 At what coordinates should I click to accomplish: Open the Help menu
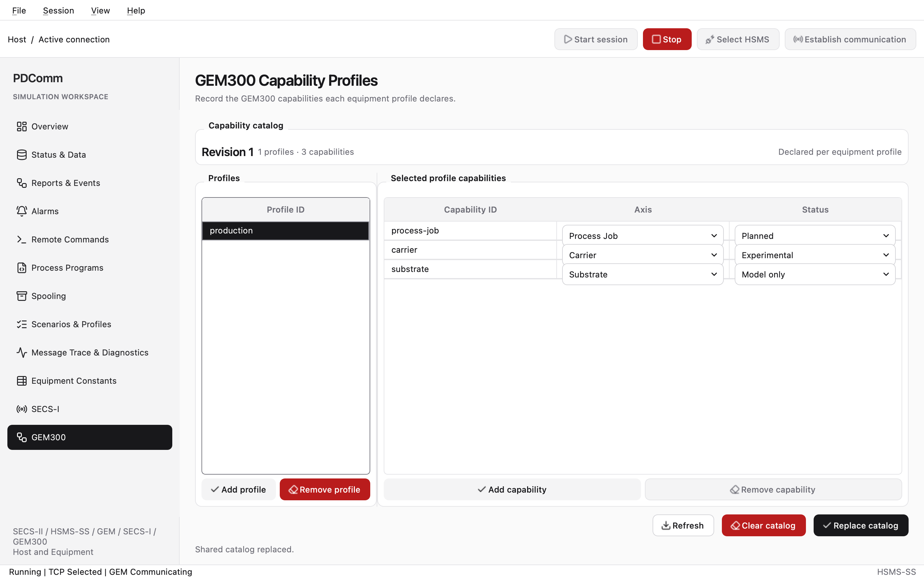click(136, 10)
